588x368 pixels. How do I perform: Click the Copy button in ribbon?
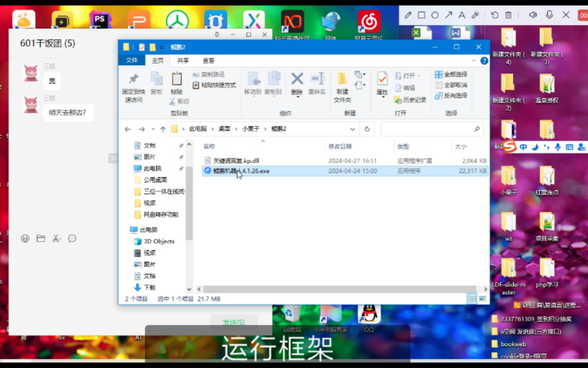tap(157, 83)
